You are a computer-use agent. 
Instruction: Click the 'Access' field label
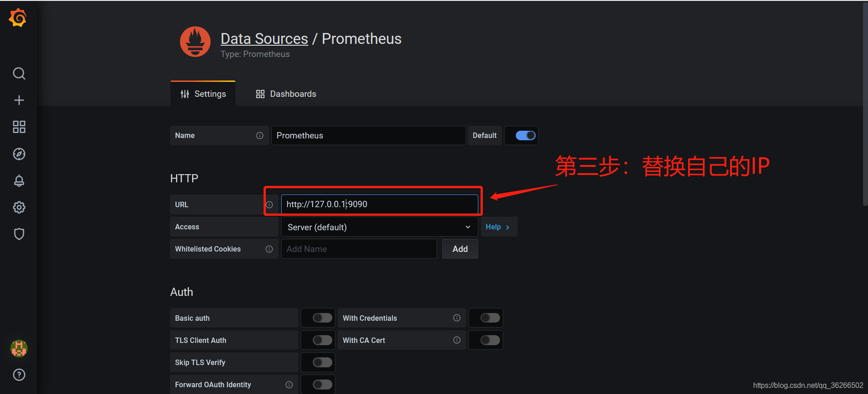click(x=187, y=227)
